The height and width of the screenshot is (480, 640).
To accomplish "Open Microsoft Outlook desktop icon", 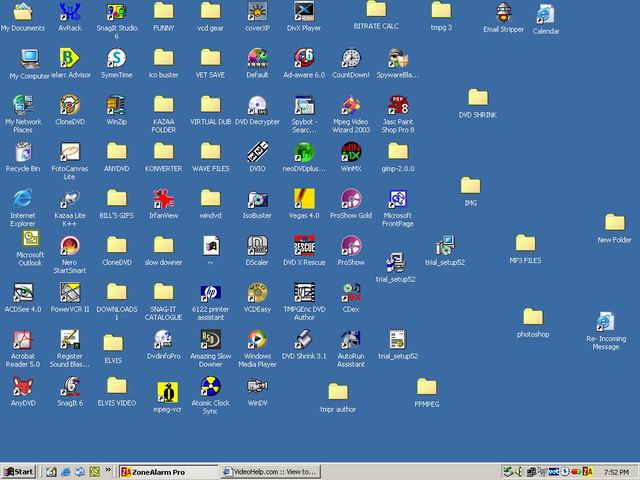I will coord(30,239).
